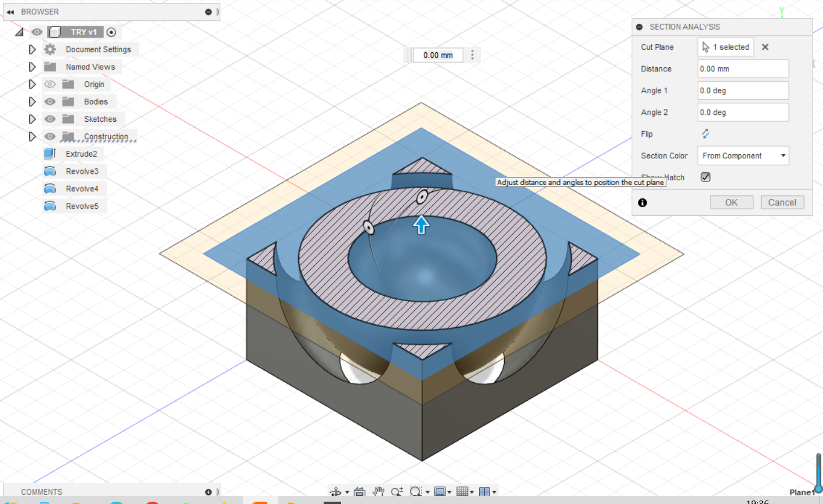Open Grid and Snaps dropdown arrow
Image resolution: width=823 pixels, height=504 pixels.
(472, 492)
